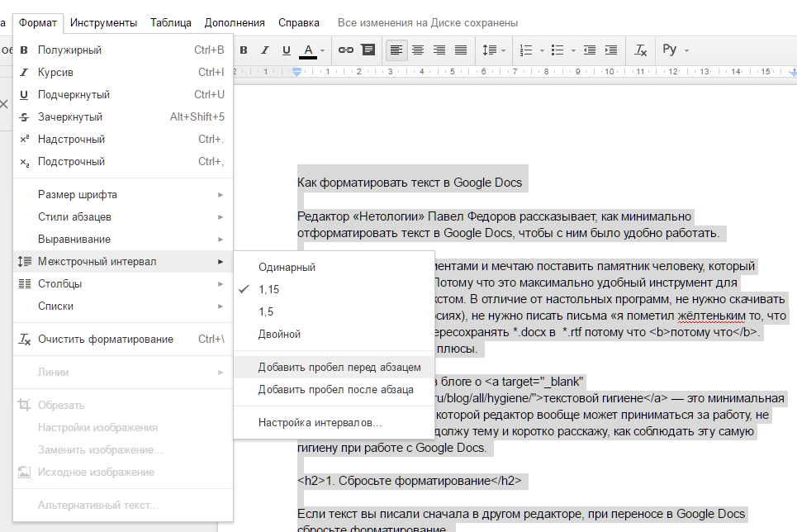
Task: Clear formatting using the Tx toolbar icon
Action: click(x=640, y=50)
